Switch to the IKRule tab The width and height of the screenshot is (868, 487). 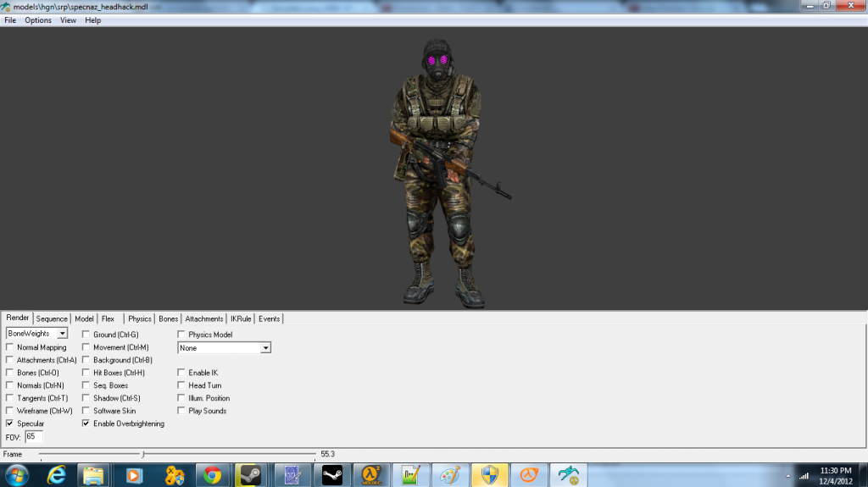[241, 318]
